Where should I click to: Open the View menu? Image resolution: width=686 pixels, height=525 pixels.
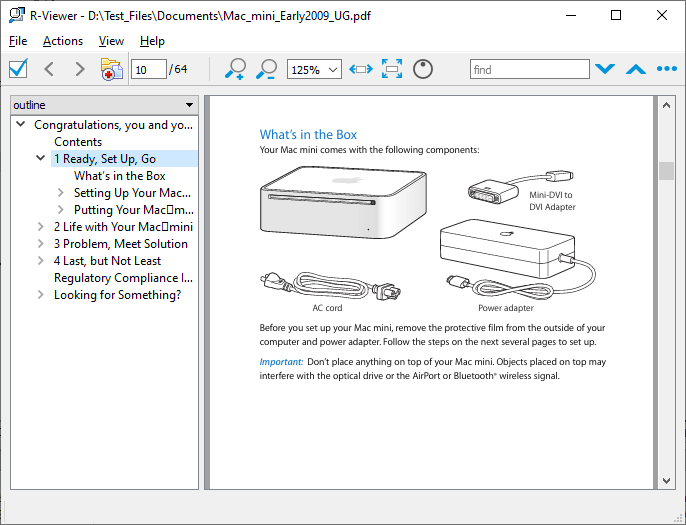[111, 41]
